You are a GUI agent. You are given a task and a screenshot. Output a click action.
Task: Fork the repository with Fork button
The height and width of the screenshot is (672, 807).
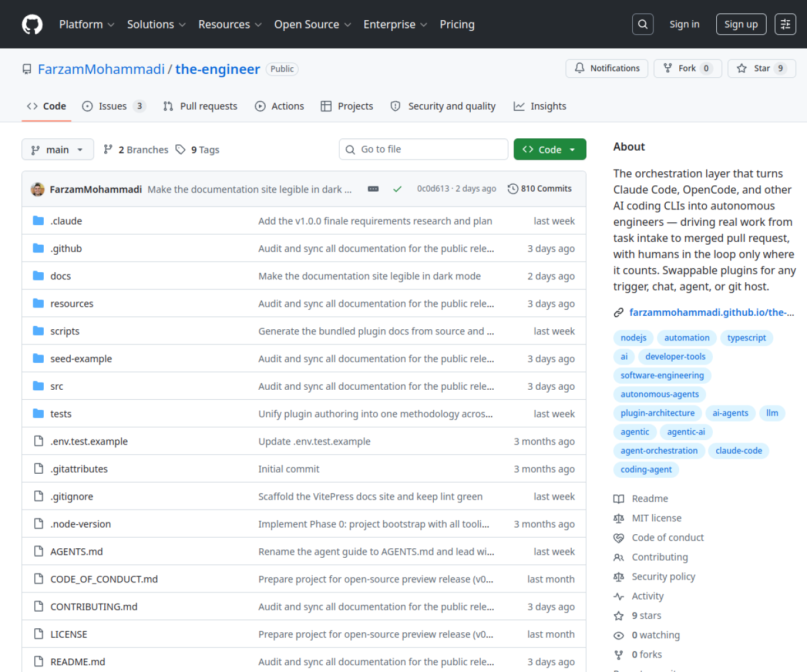[688, 68]
